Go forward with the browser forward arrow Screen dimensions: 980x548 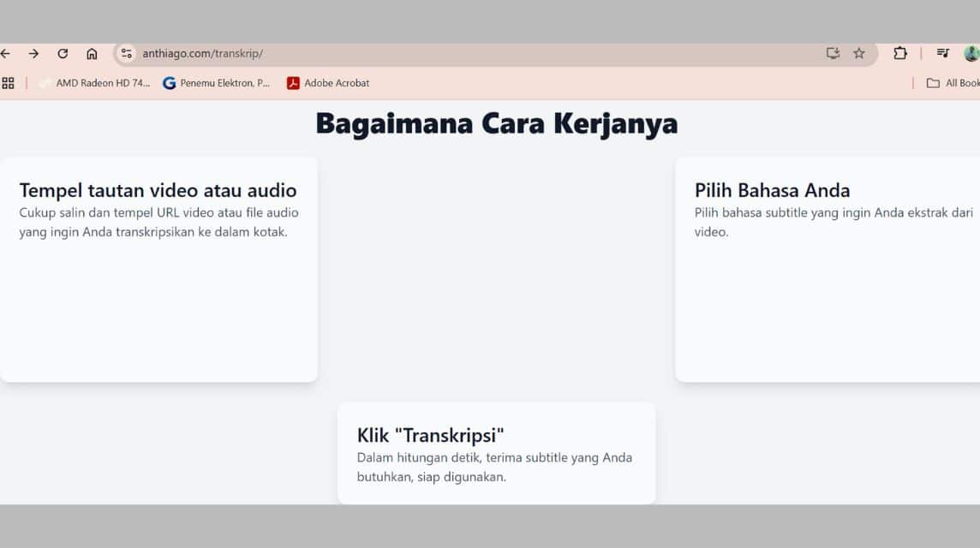coord(33,54)
